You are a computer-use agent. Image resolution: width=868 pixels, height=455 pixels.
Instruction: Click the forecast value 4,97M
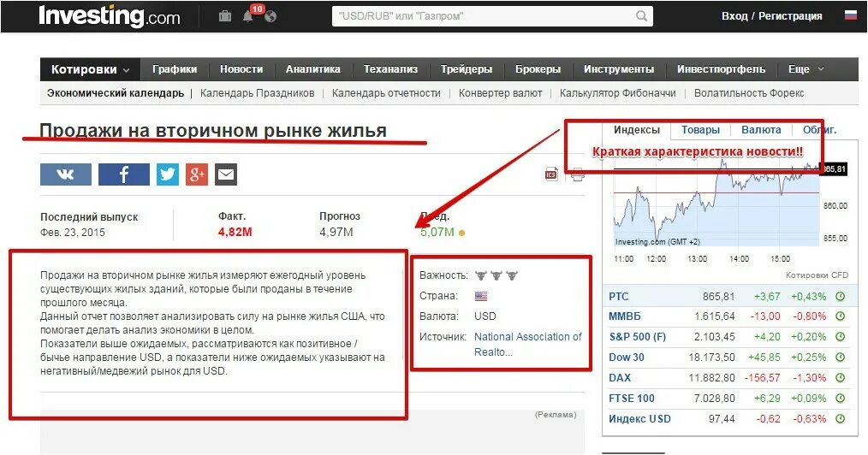pos(336,232)
